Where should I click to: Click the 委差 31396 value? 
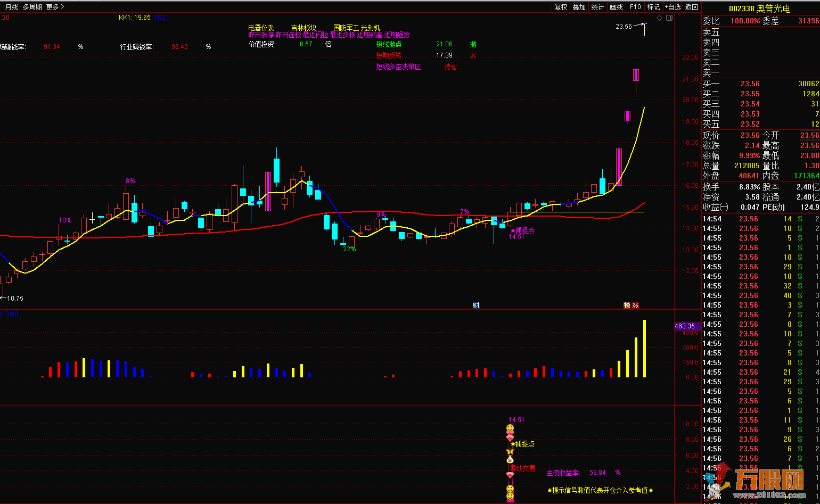pyautogui.click(x=808, y=21)
